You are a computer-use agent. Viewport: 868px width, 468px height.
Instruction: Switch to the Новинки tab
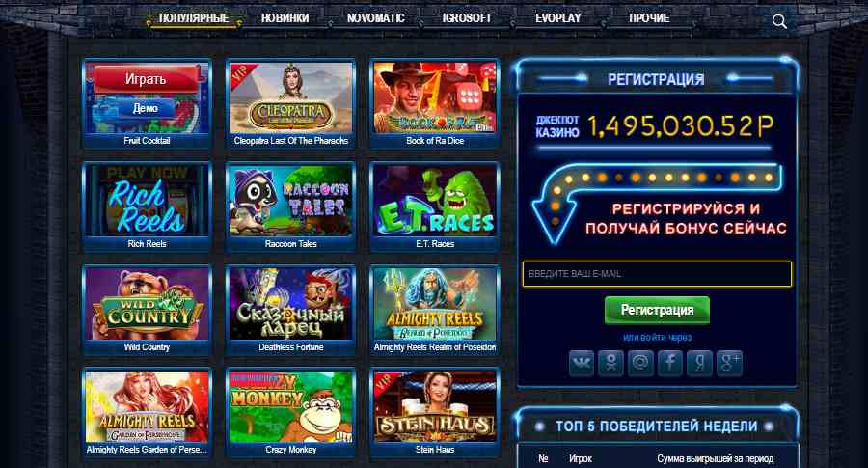285,18
